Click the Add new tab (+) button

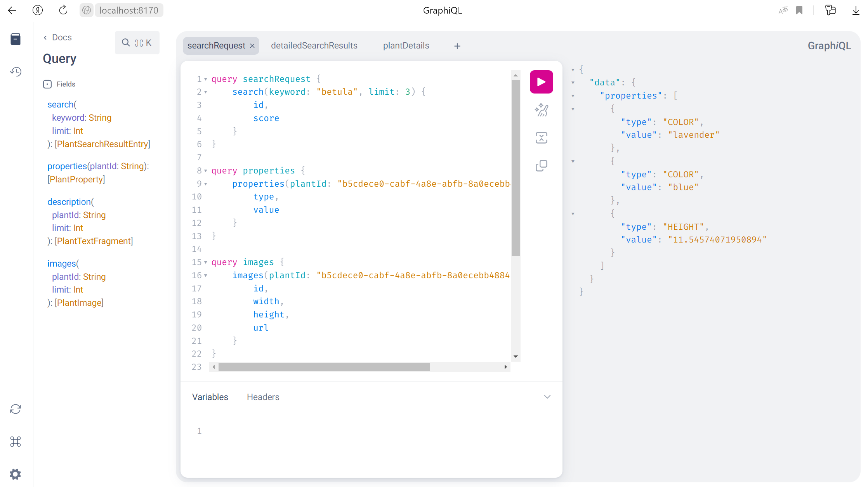point(457,45)
